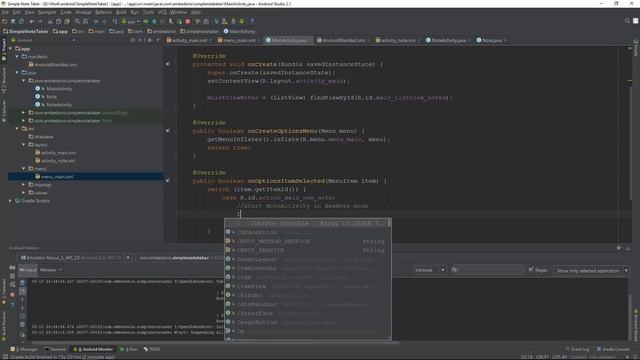Open the Gradle Console button

point(613,349)
